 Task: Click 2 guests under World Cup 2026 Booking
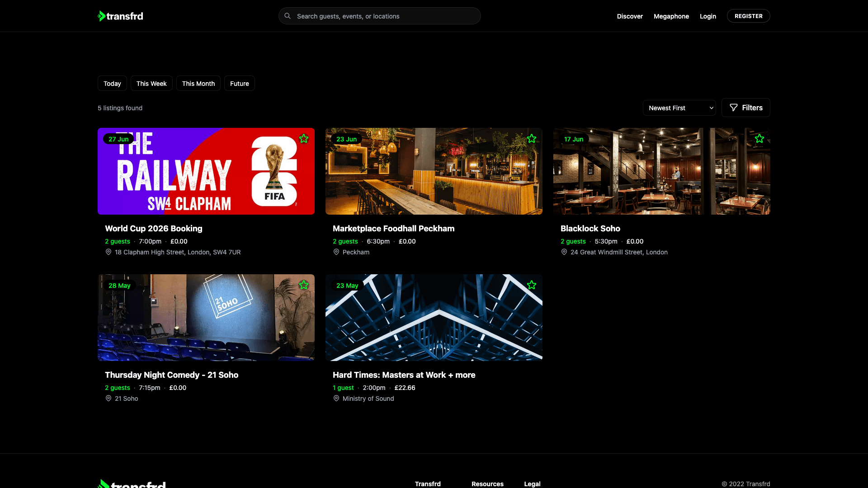click(x=118, y=241)
